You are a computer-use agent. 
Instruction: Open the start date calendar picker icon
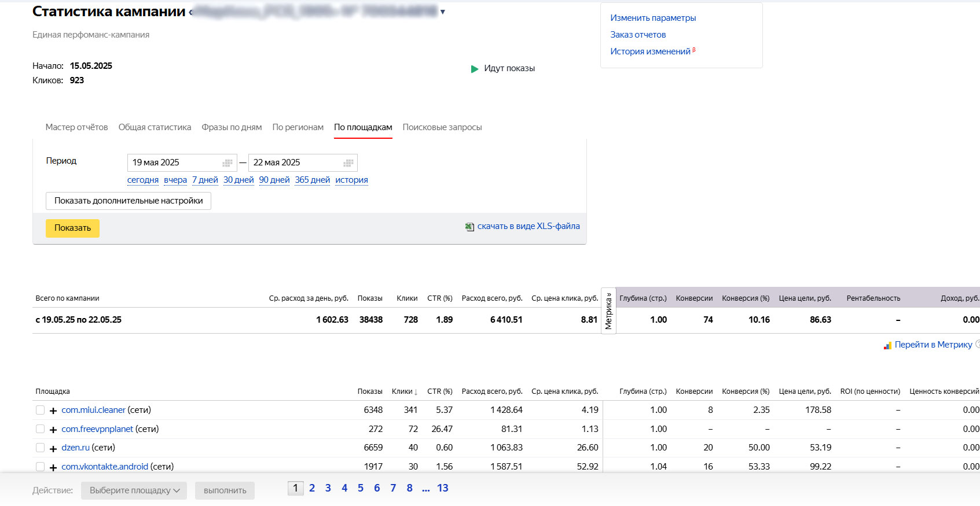(227, 163)
